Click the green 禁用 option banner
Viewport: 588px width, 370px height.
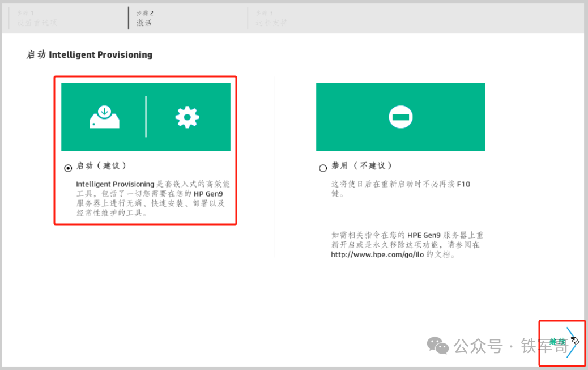(400, 117)
